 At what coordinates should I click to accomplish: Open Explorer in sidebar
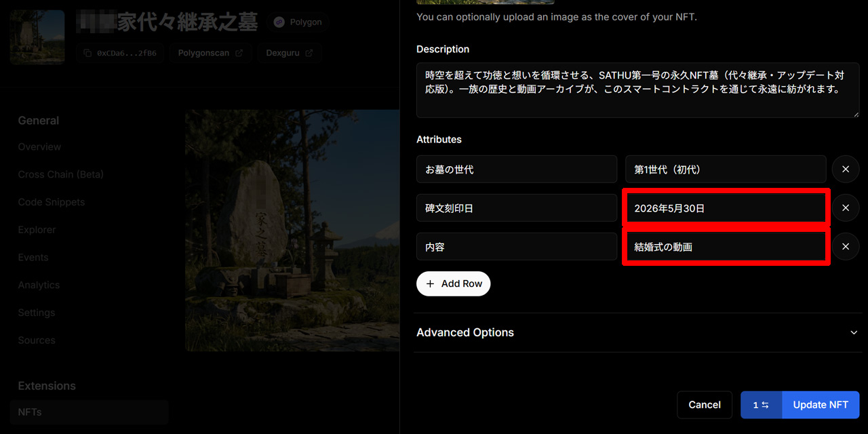point(37,230)
